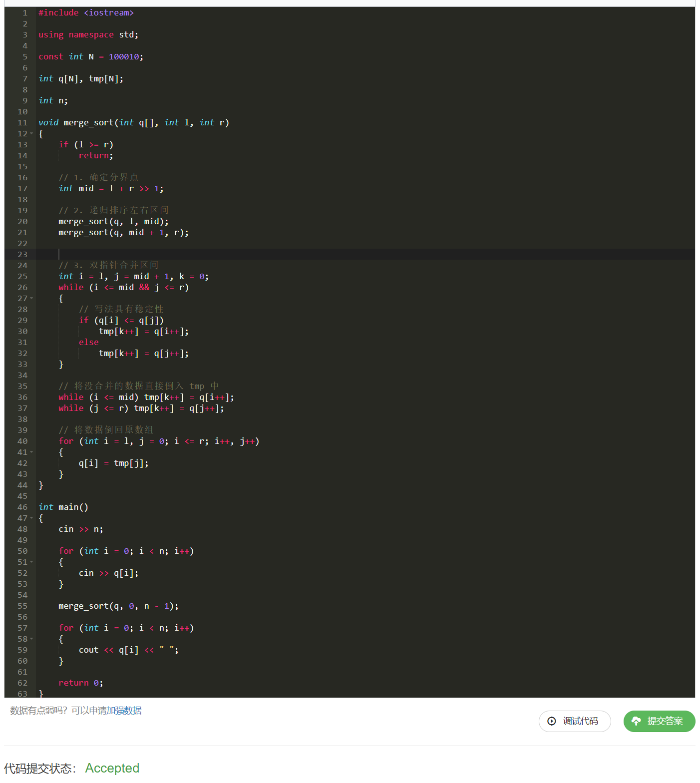Screen dimensions: 700x783
Task: Click 'using namespace std;' on line 3
Action: click(x=88, y=34)
